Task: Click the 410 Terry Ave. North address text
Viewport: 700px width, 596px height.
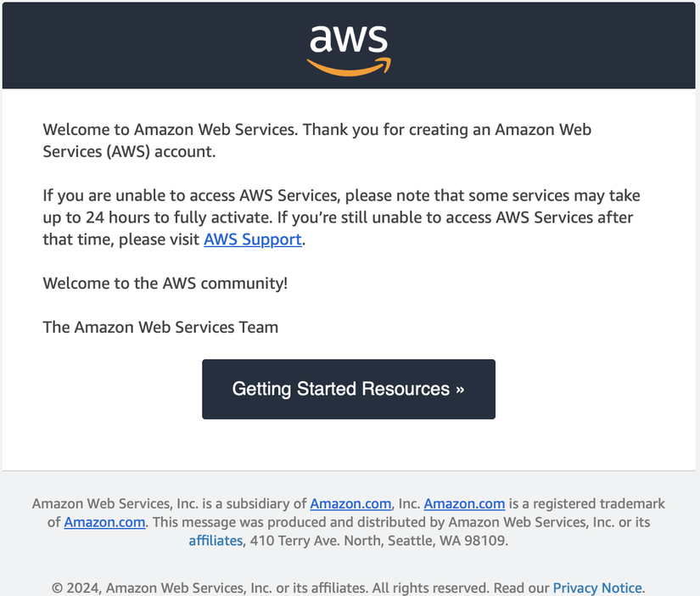Action: tap(379, 541)
